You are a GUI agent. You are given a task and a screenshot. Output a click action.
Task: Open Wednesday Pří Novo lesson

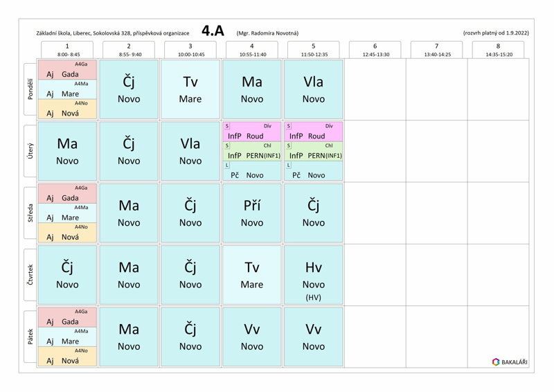tap(252, 213)
